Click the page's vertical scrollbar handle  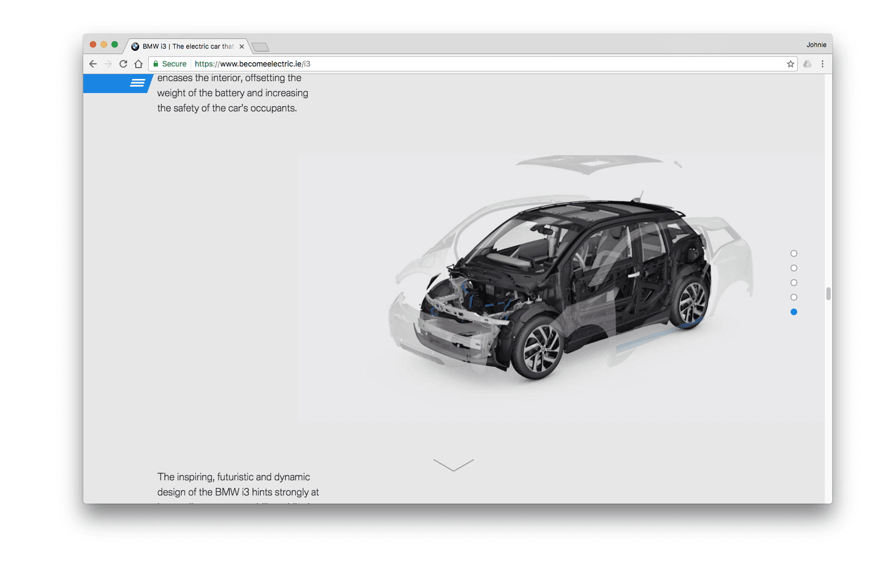(828, 294)
